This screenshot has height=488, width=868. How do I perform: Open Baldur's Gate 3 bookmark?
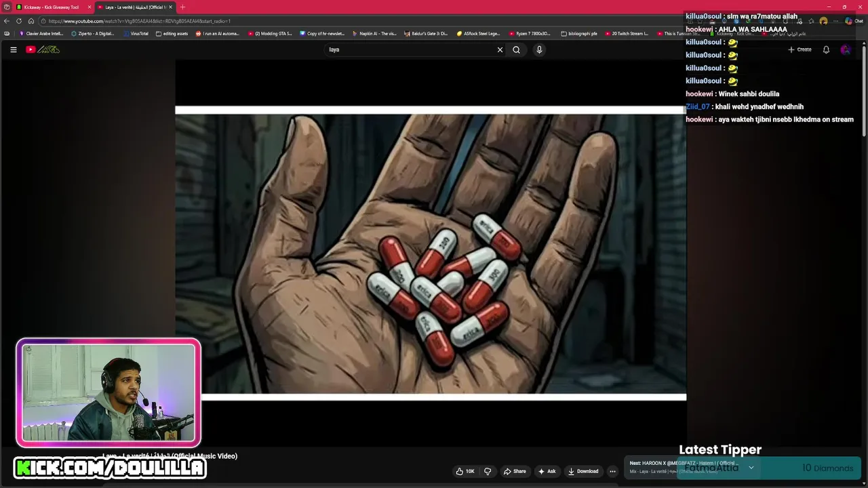427,33
